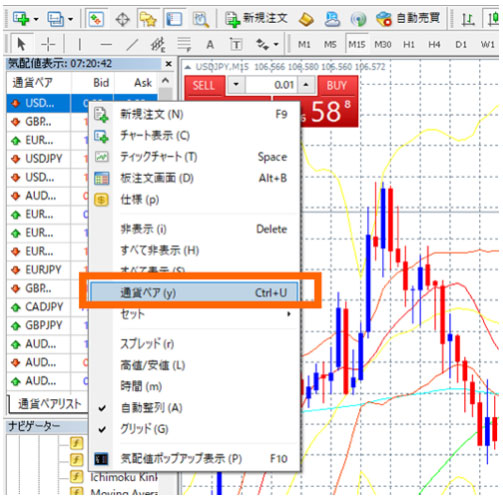
Task: Increase lot volume with up arrow
Action: [306, 85]
